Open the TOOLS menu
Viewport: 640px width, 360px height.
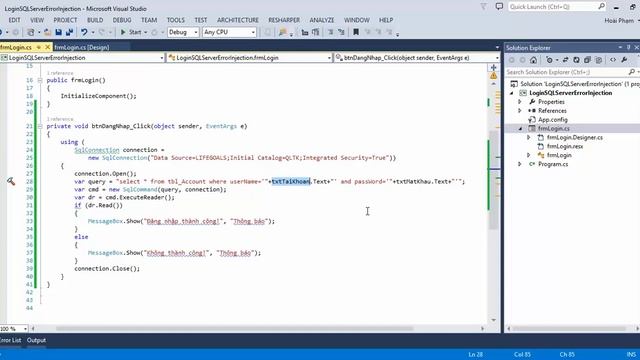(x=176, y=20)
